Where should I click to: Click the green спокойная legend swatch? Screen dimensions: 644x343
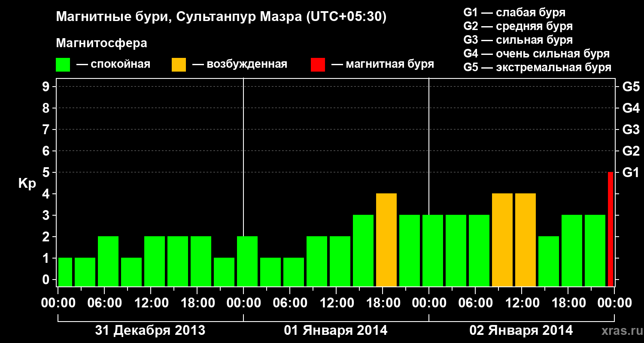point(63,65)
